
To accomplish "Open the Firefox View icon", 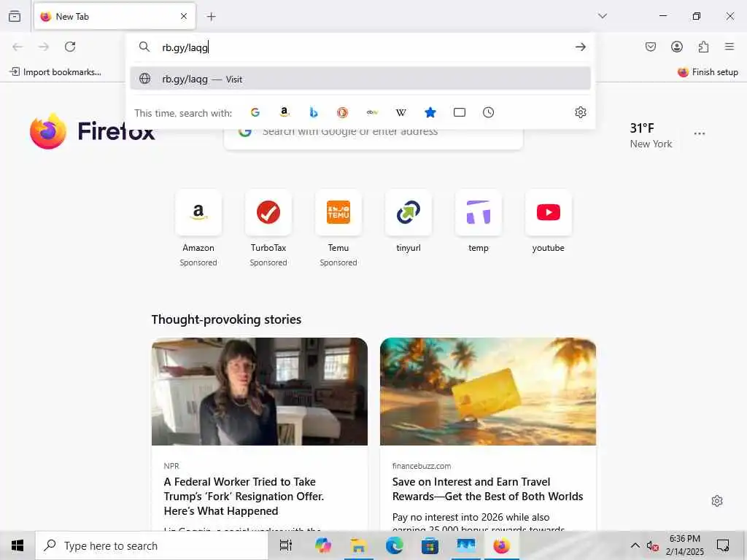I will tap(15, 16).
